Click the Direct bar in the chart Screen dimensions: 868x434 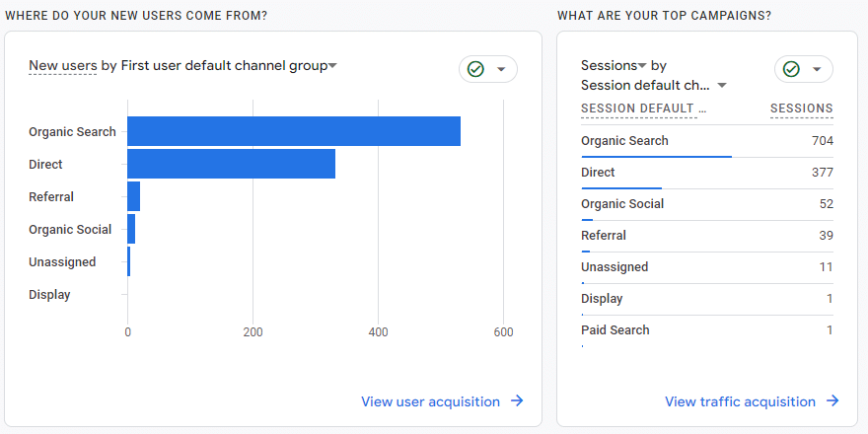click(231, 164)
